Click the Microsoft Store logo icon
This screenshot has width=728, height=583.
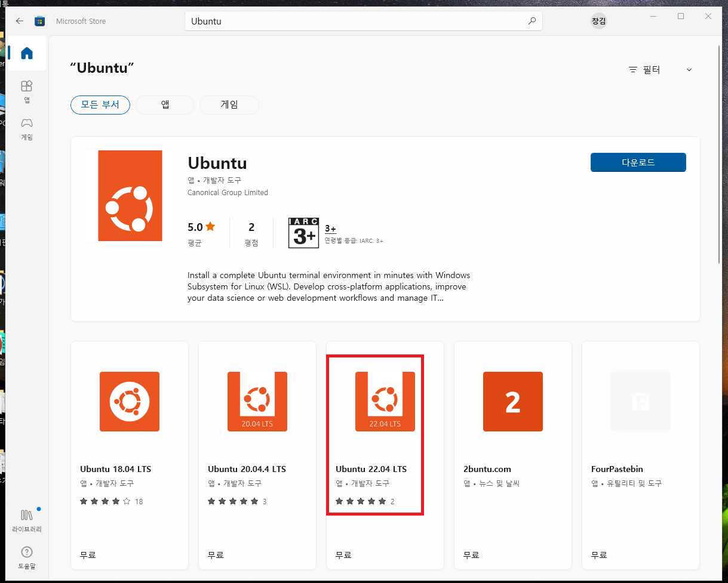[40, 21]
